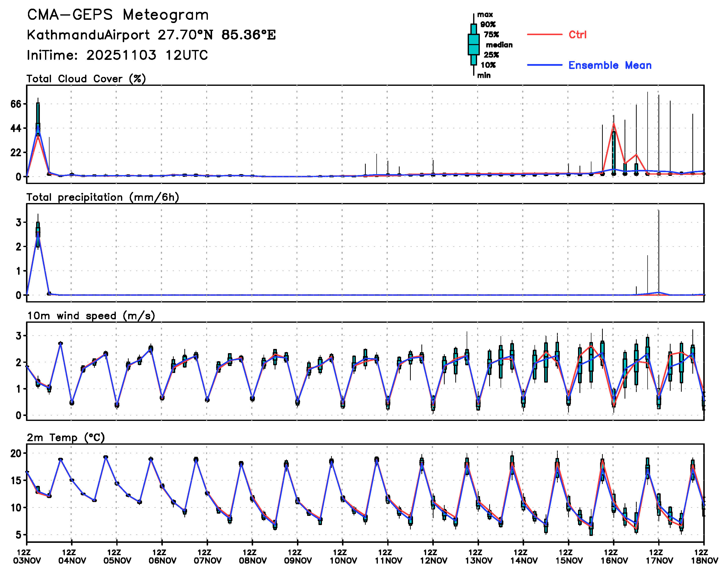Click the Ctrl legend label
Image resolution: width=728 pixels, height=574 pixels.
pyautogui.click(x=577, y=34)
